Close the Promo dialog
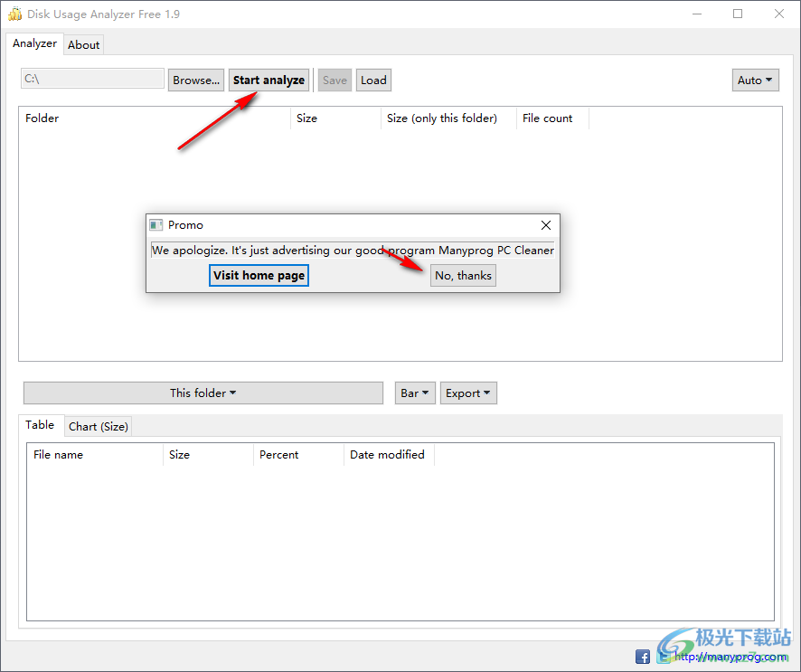Viewport: 801px width, 672px height. (545, 225)
